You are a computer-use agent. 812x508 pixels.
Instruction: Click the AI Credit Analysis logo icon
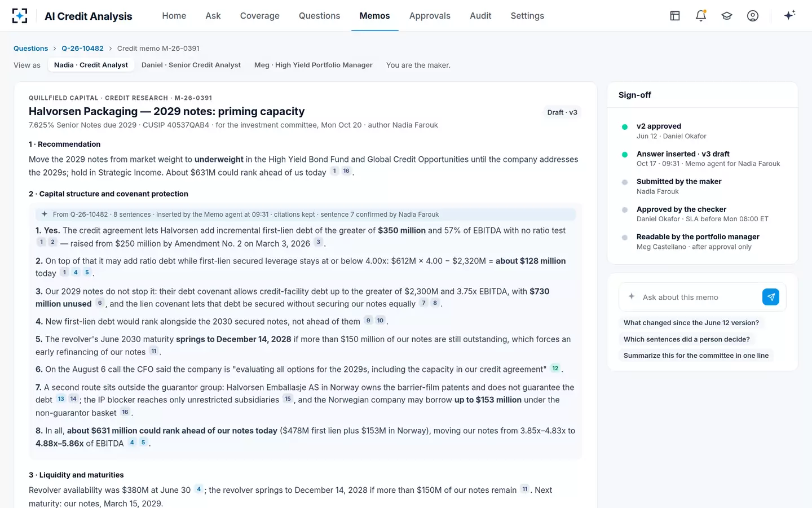(20, 16)
